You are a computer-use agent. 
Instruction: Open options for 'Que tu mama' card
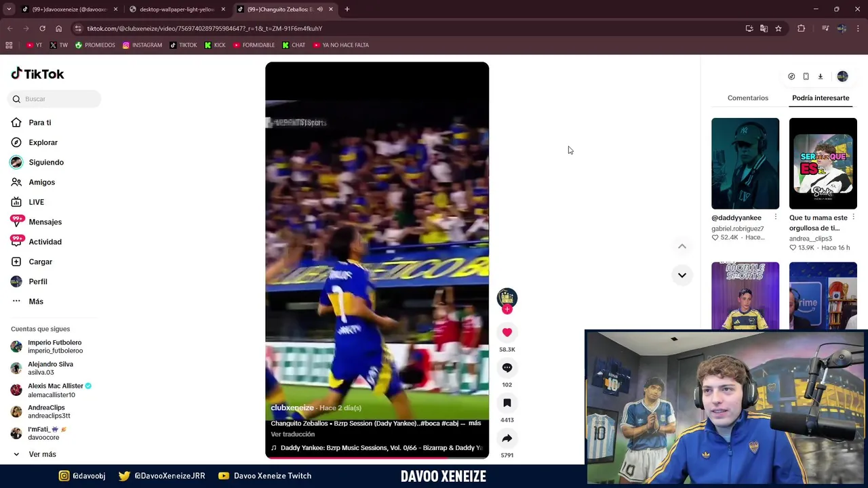(853, 218)
